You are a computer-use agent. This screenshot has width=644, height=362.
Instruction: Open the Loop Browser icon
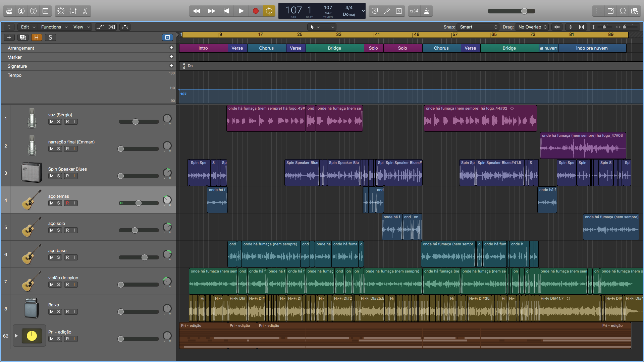623,11
